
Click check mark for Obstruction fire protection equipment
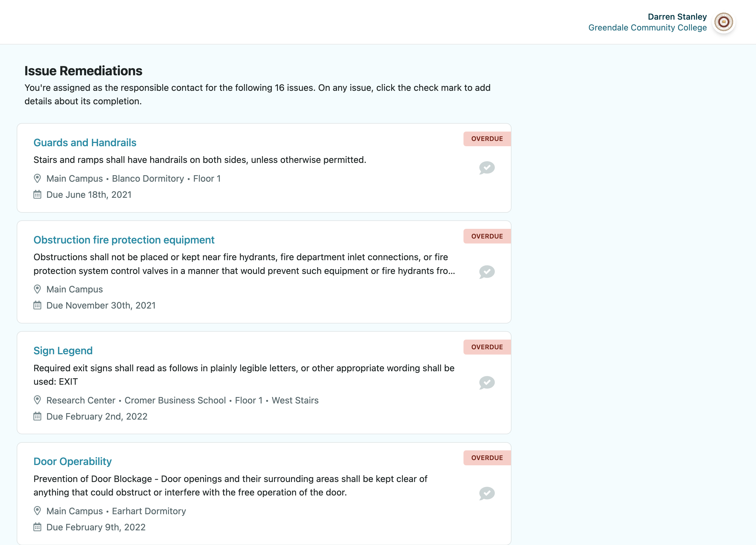pyautogui.click(x=487, y=272)
